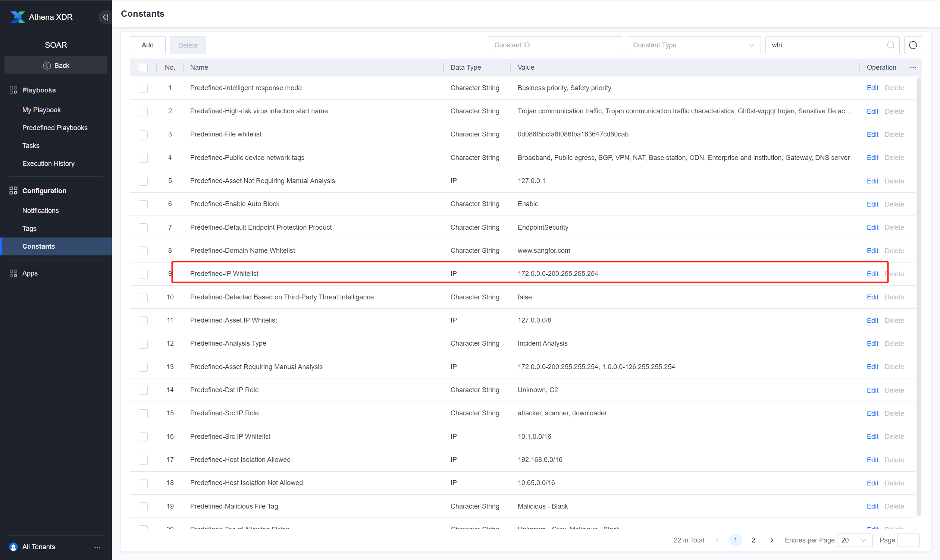Open the Apps menu item
The width and height of the screenshot is (940, 560).
click(30, 273)
